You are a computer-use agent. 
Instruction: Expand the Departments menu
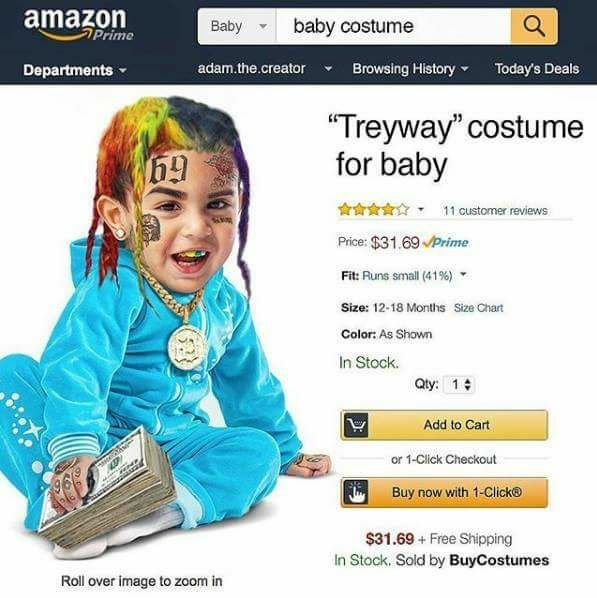tap(74, 70)
